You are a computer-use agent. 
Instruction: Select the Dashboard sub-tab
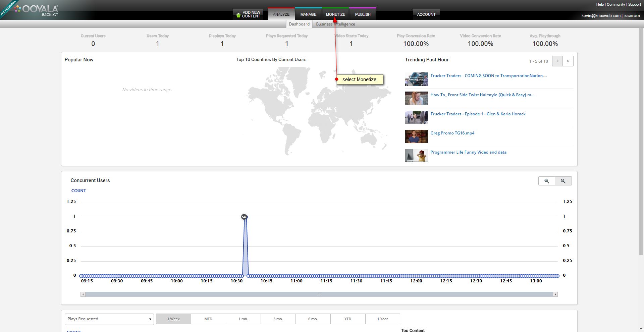coord(299,24)
